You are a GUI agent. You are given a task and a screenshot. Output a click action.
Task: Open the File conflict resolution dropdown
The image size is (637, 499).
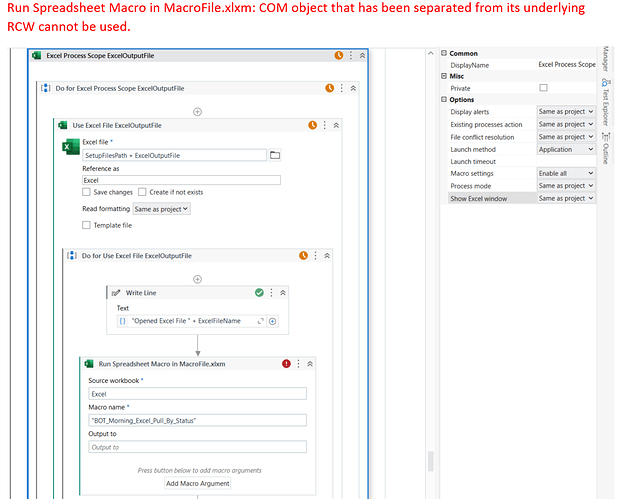[566, 137]
